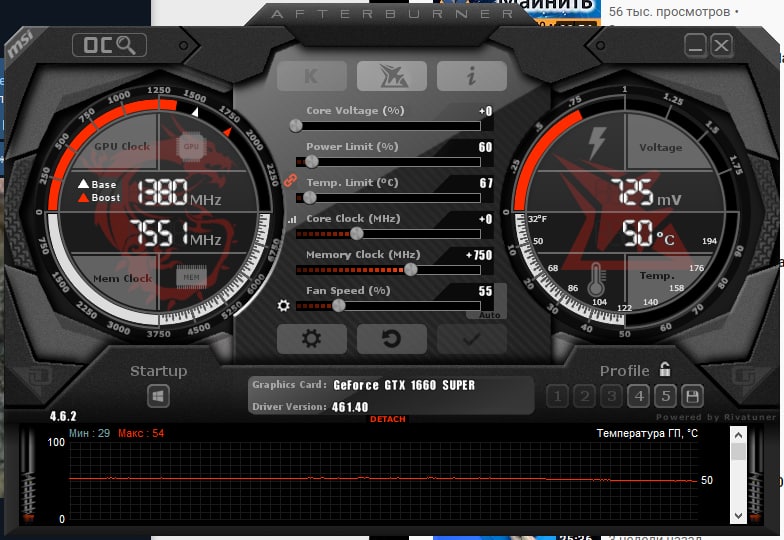
Task: Click the GeForce GTX 1660 SUPER text
Action: (404, 385)
